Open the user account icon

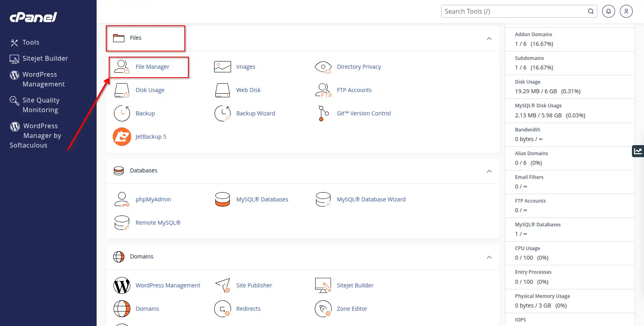(x=626, y=11)
